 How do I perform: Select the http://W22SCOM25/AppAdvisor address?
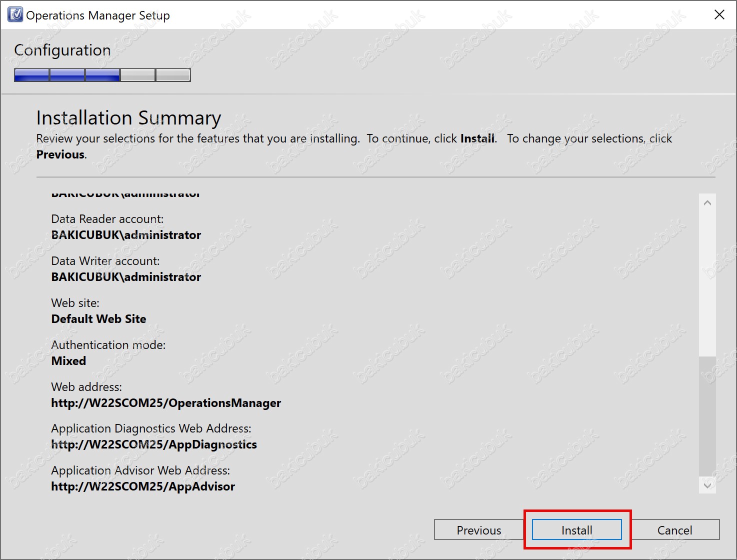(x=143, y=486)
